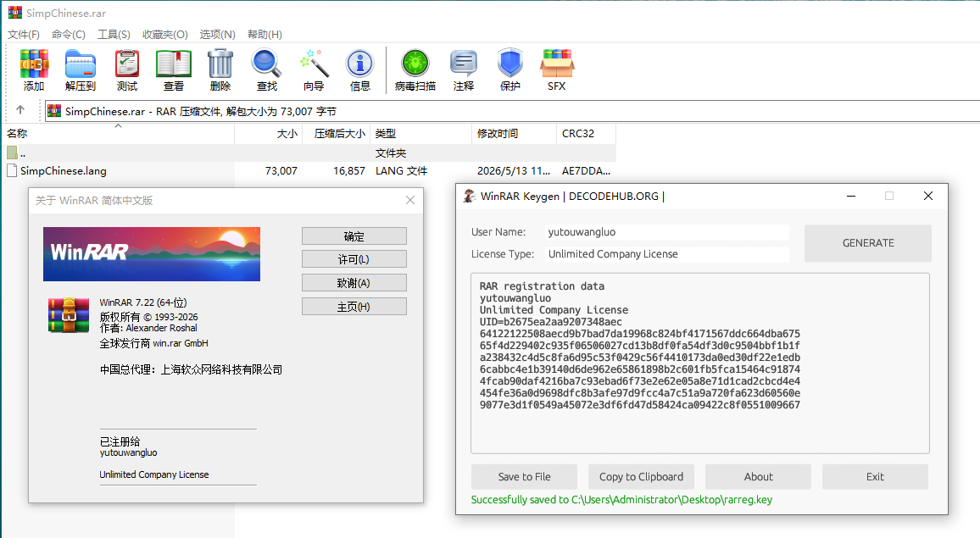Open the 帮助(H) menu
Image resolution: width=980 pixels, height=538 pixels.
point(264,35)
